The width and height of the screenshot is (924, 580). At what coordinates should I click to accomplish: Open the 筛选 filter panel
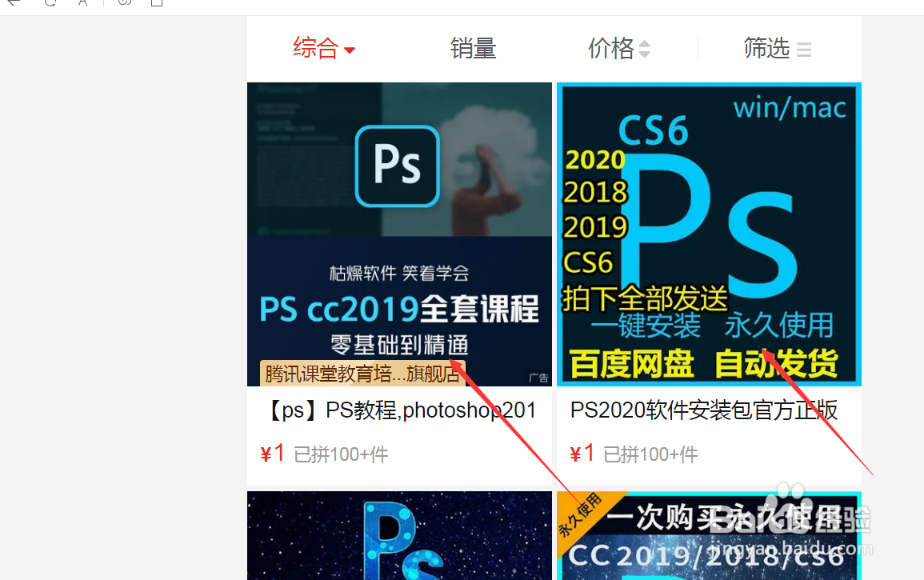pyautogui.click(x=766, y=48)
